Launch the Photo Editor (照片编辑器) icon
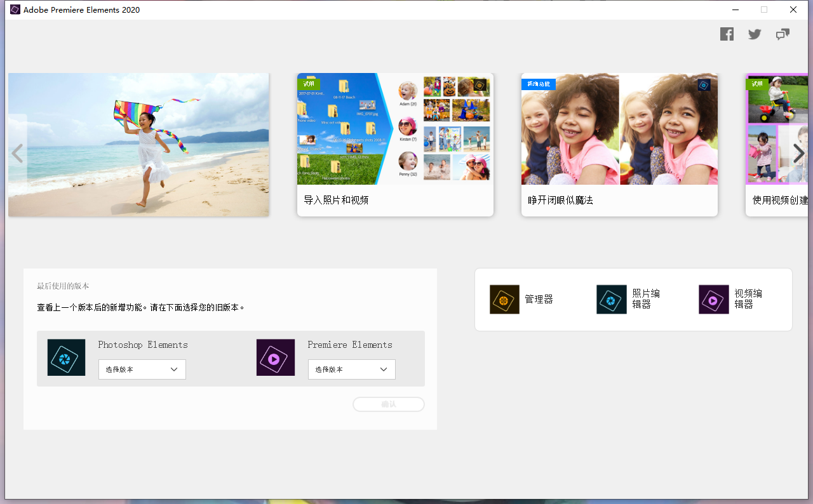 611,299
